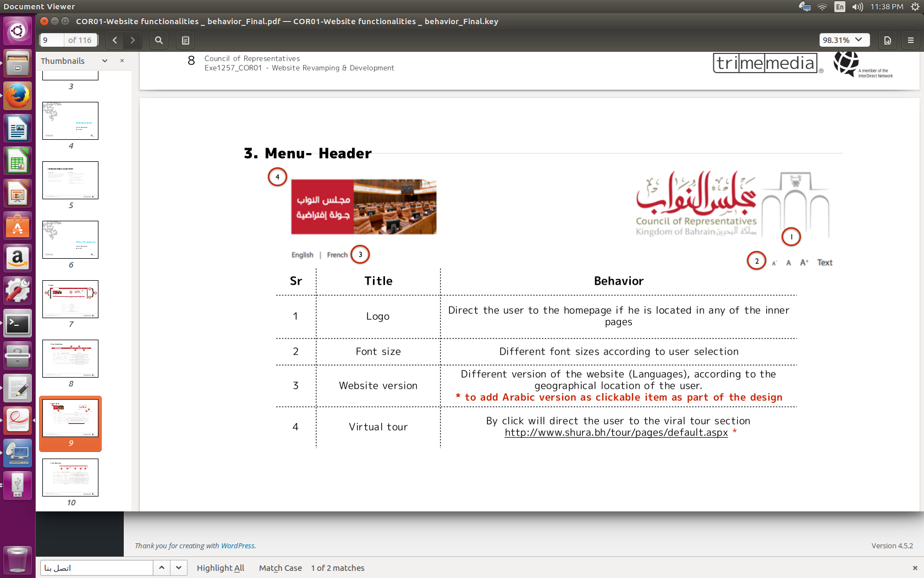Launch LibreOffice Impress from the dock
The width and height of the screenshot is (924, 578).
[x=18, y=194]
